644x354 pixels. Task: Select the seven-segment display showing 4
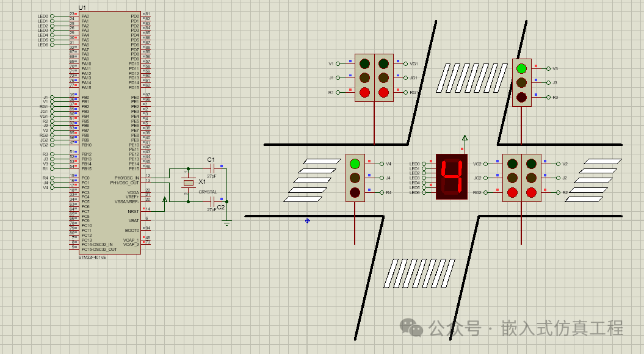tap(451, 177)
